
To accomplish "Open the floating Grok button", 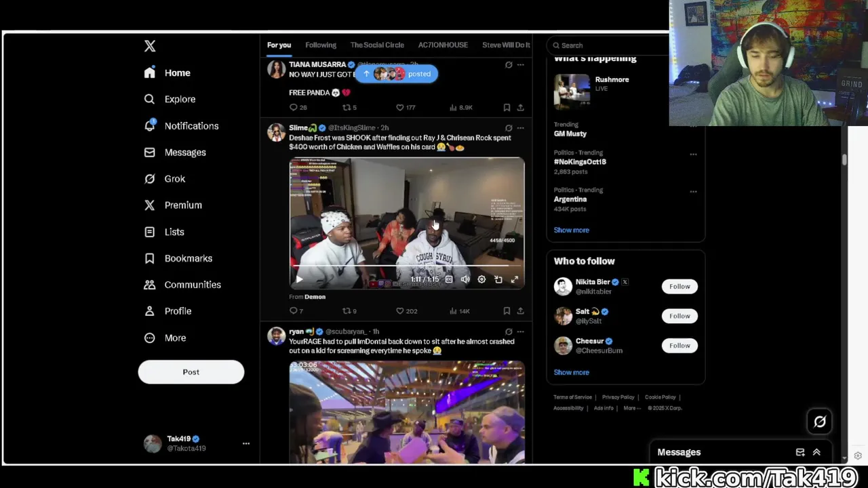I will point(820,422).
